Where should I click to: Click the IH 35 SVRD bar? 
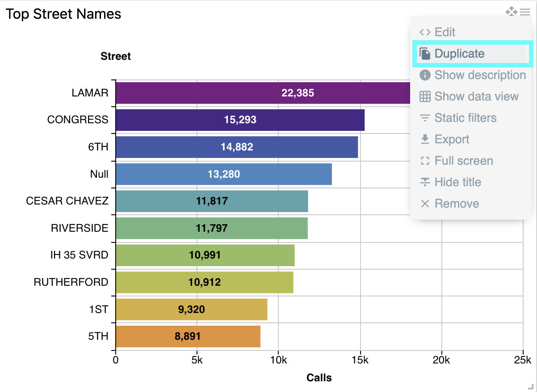205,255
